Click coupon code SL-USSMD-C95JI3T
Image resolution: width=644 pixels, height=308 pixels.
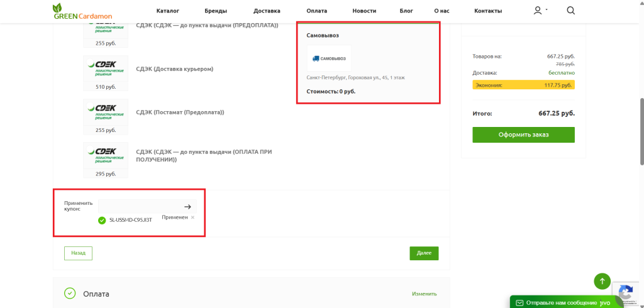(x=131, y=221)
